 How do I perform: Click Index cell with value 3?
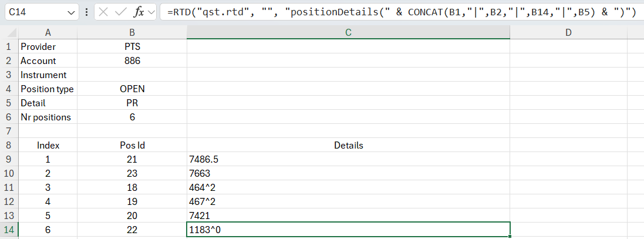(48, 187)
